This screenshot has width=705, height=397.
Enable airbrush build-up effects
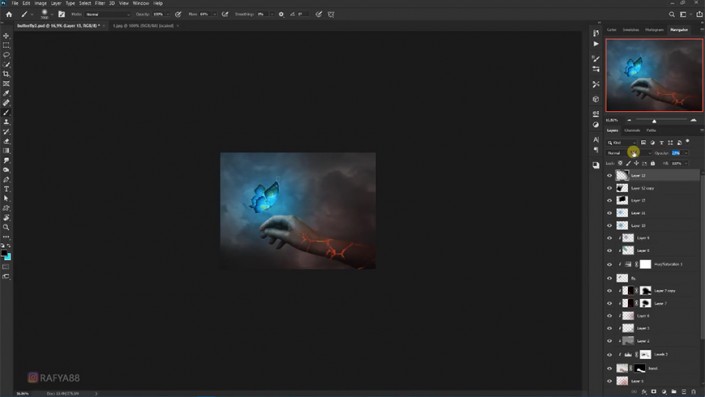point(225,14)
